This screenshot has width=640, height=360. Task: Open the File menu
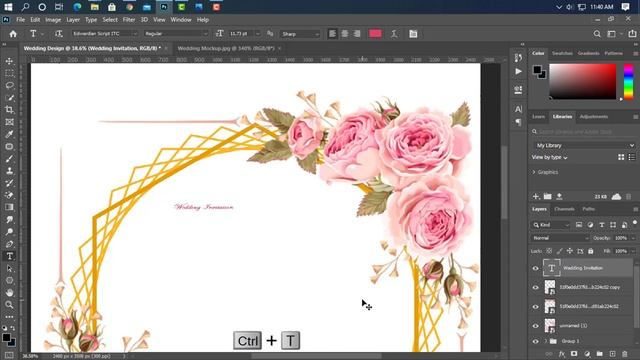click(20, 20)
